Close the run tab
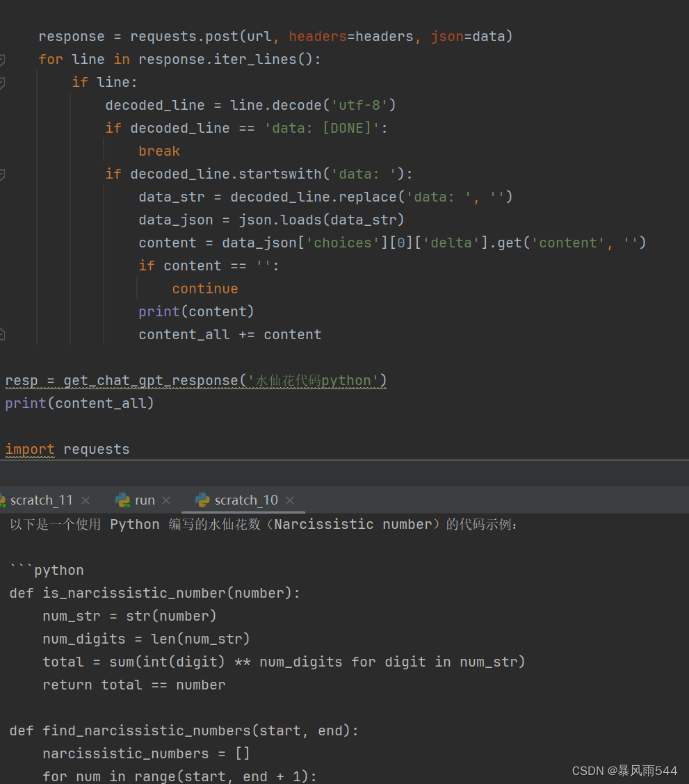 click(x=166, y=500)
